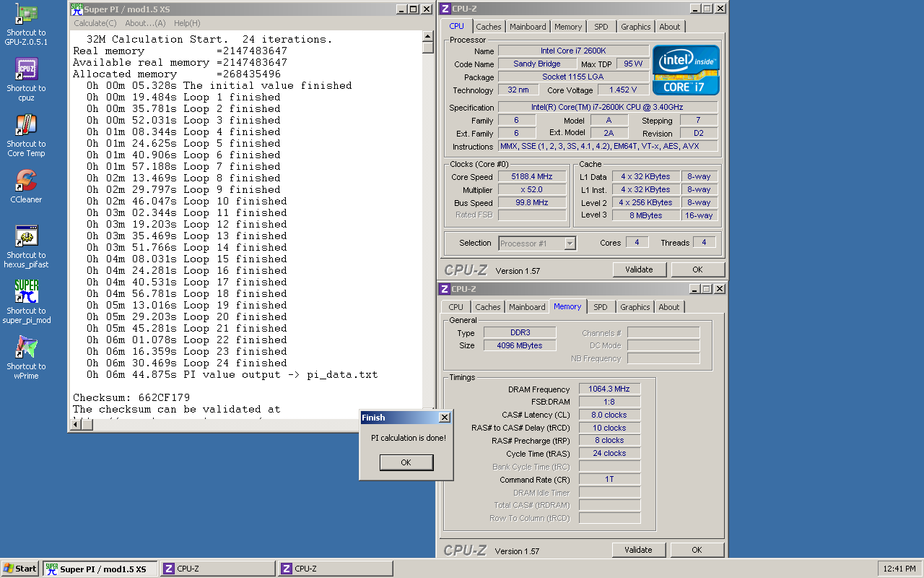Click the Level 3 cache value 8 MBytes

click(x=646, y=216)
